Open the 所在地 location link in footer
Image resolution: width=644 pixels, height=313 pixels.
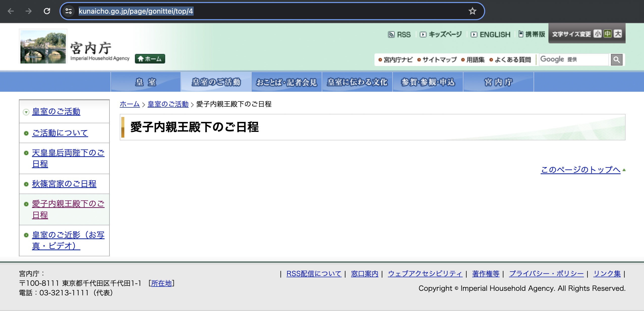(161, 283)
